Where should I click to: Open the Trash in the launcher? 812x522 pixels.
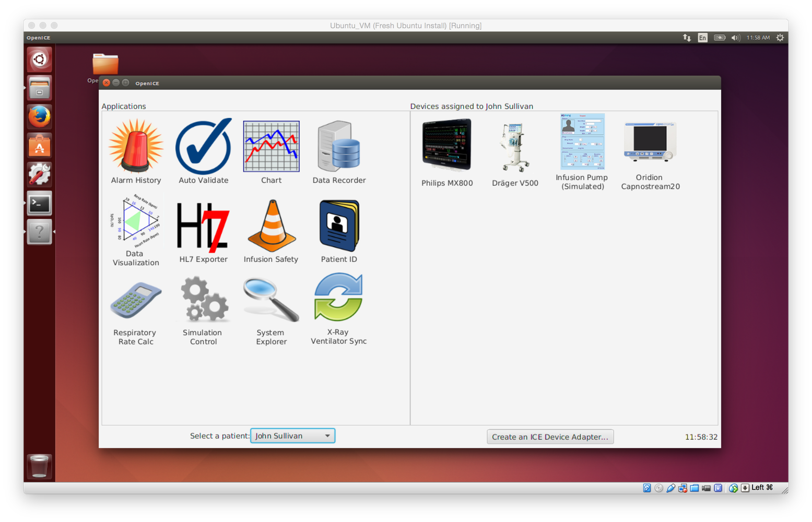pos(40,466)
